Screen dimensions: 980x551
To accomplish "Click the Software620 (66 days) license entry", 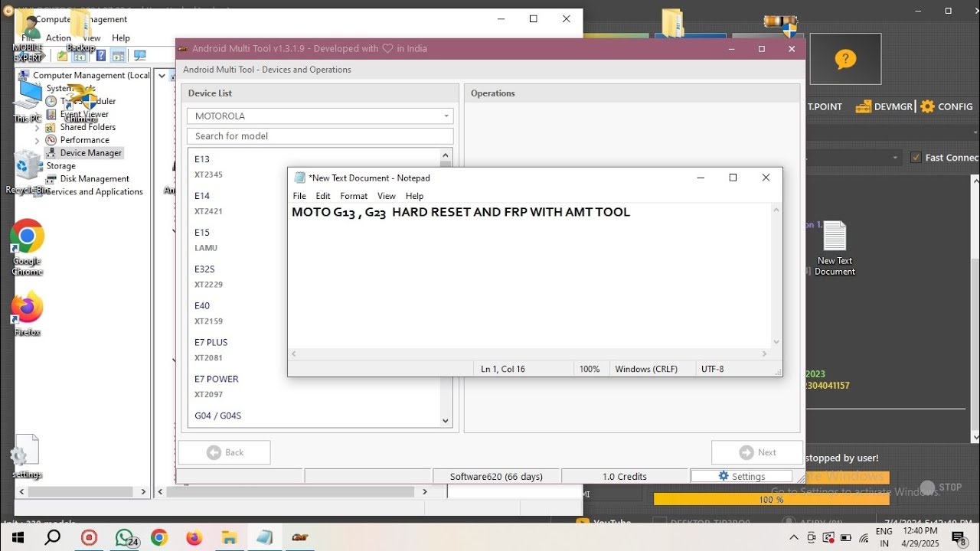I will (496, 476).
